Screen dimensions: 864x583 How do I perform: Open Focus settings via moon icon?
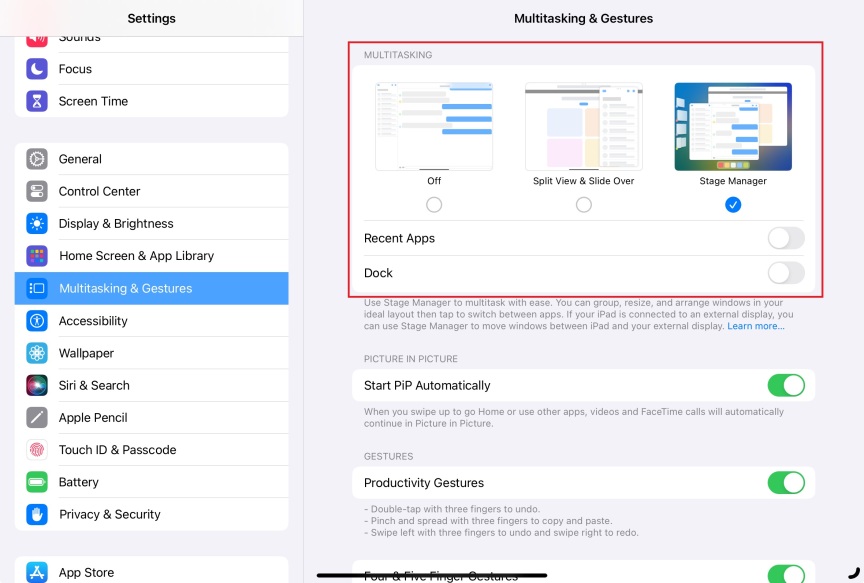click(x=37, y=69)
